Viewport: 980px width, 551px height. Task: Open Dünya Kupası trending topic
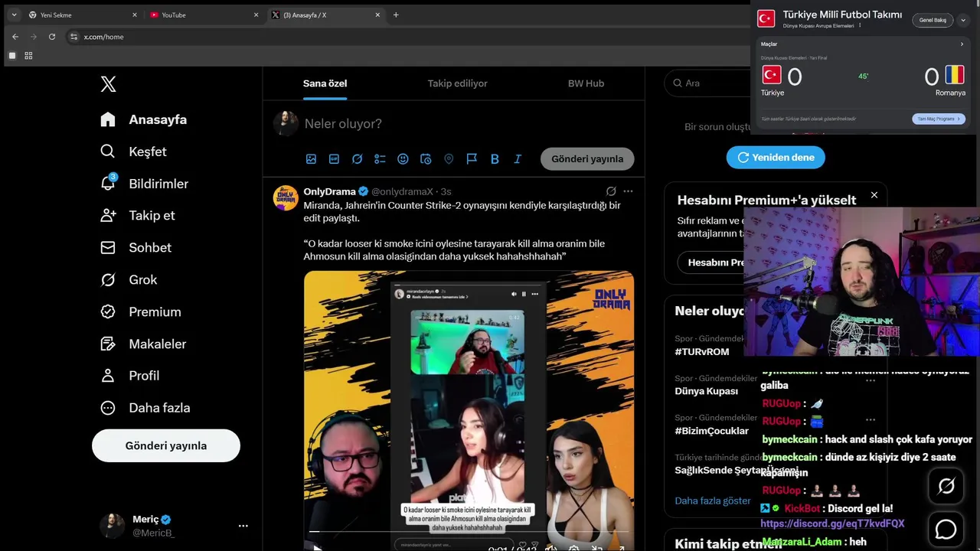[706, 391]
